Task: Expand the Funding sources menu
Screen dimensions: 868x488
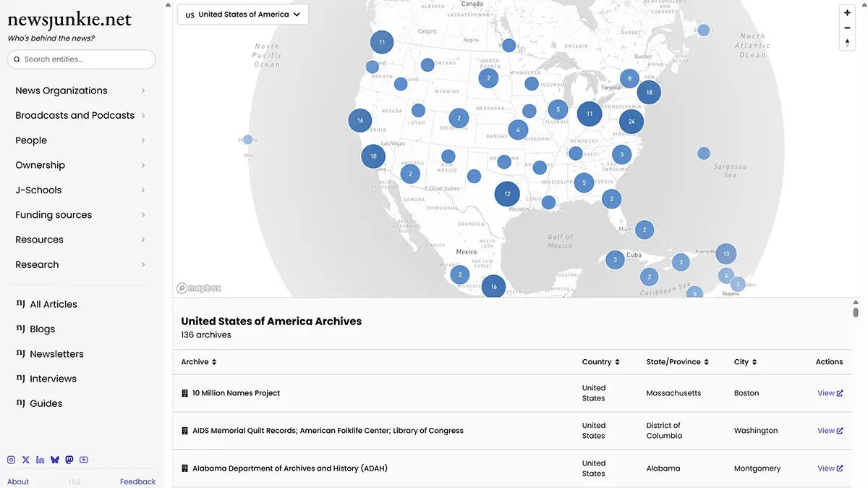Action: [81, 215]
